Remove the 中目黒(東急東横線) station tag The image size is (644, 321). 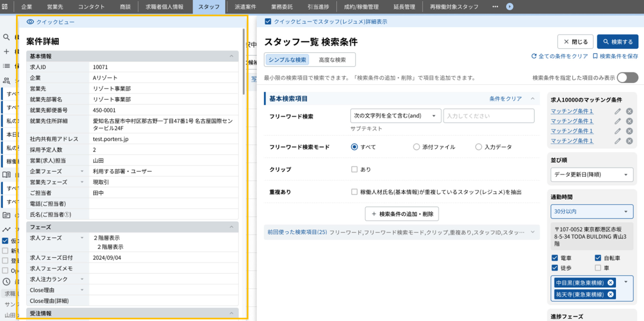coord(611,283)
